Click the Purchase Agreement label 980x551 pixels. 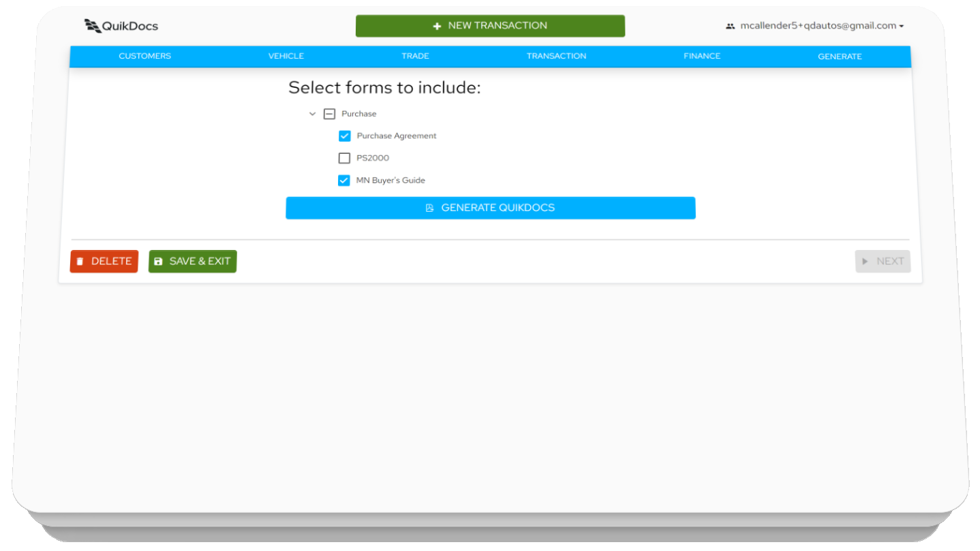(397, 136)
